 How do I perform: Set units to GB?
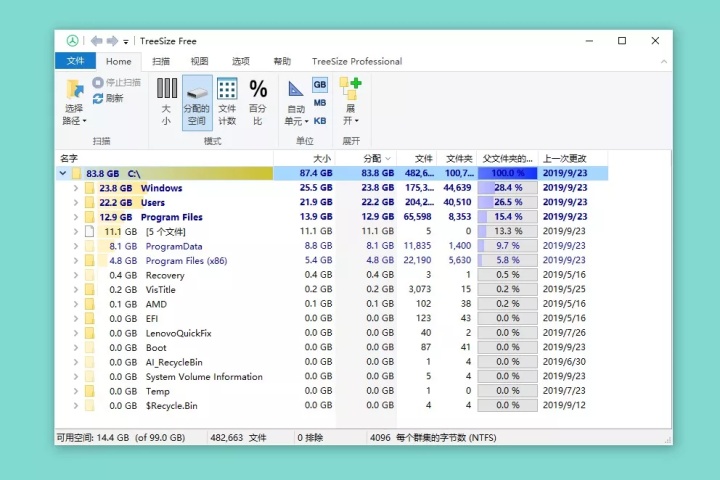tap(320, 85)
